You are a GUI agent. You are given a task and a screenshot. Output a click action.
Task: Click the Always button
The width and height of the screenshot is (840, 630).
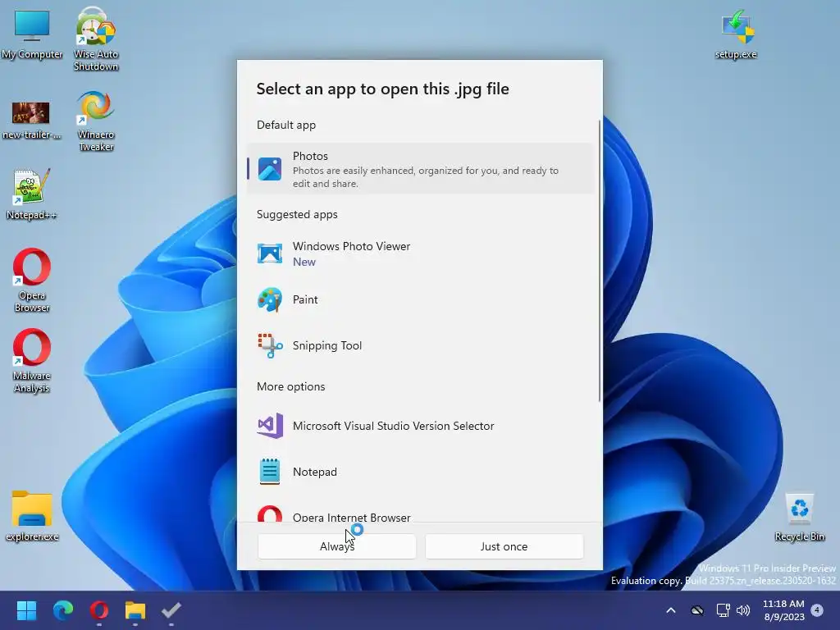point(337,546)
